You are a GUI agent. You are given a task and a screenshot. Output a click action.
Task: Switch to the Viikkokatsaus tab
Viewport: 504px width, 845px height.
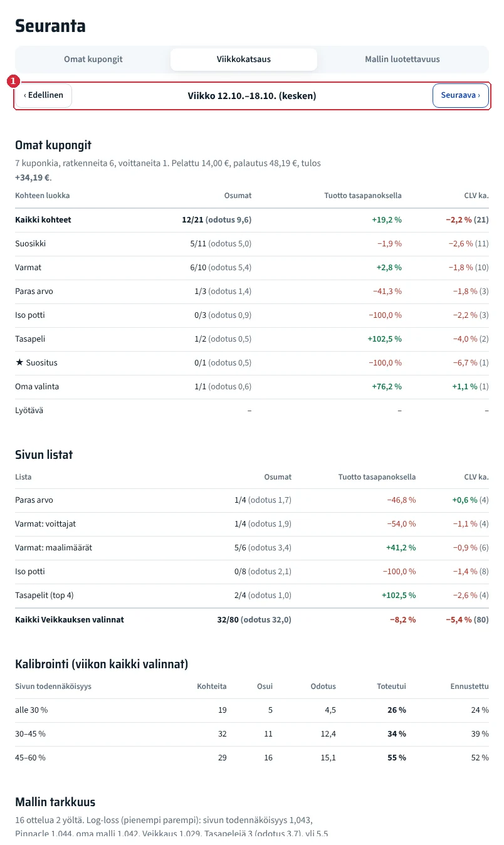pyautogui.click(x=244, y=60)
